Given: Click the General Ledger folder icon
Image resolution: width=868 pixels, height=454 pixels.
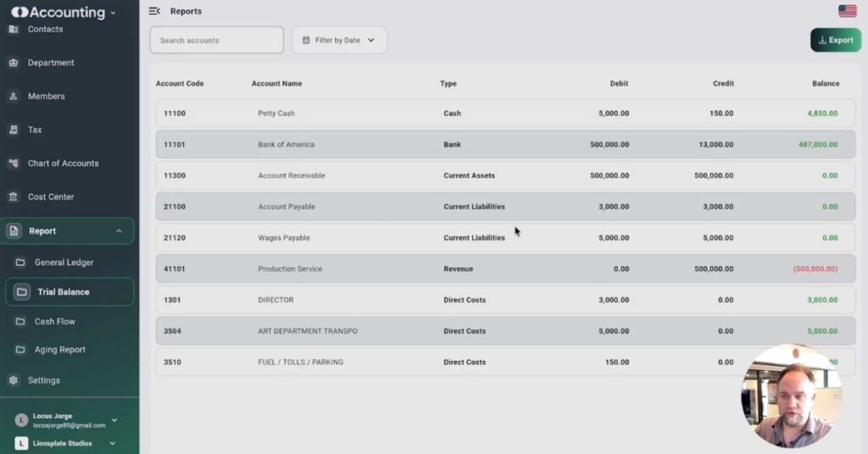Looking at the screenshot, I should [21, 263].
